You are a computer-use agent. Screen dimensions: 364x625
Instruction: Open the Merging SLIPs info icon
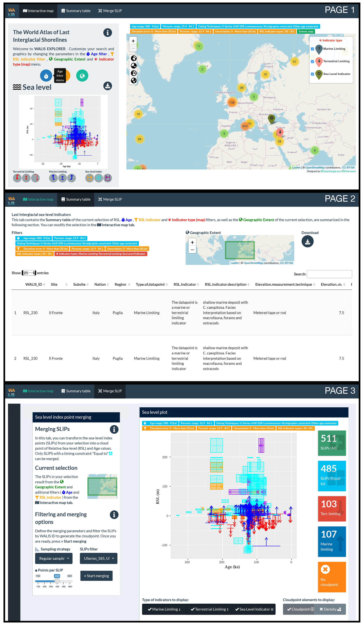114,430
